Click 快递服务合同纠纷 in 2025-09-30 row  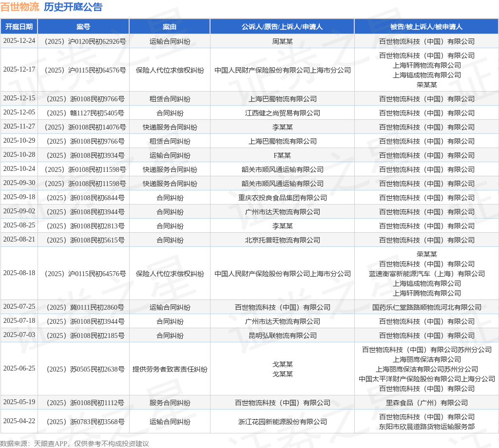pos(170,184)
